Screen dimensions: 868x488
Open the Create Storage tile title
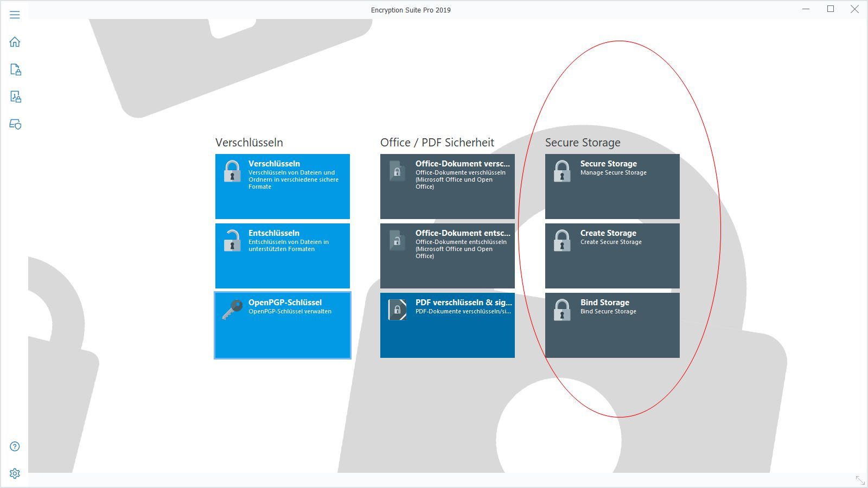point(608,233)
